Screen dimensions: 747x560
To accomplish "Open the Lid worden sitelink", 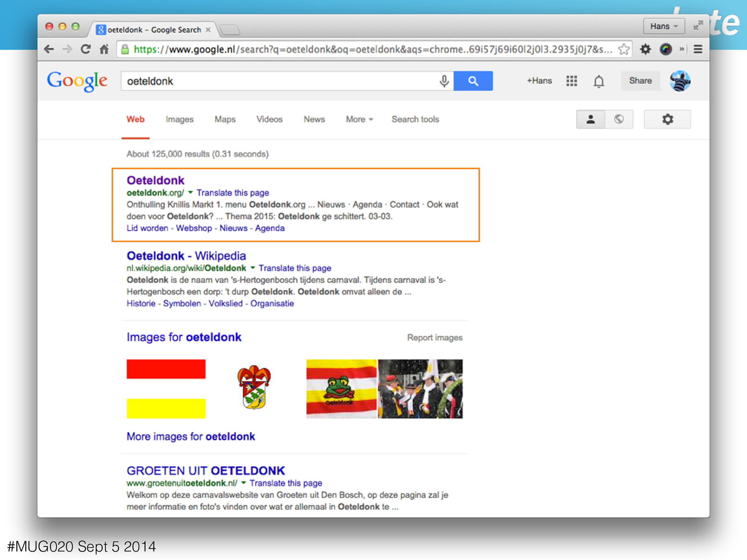I will point(147,228).
